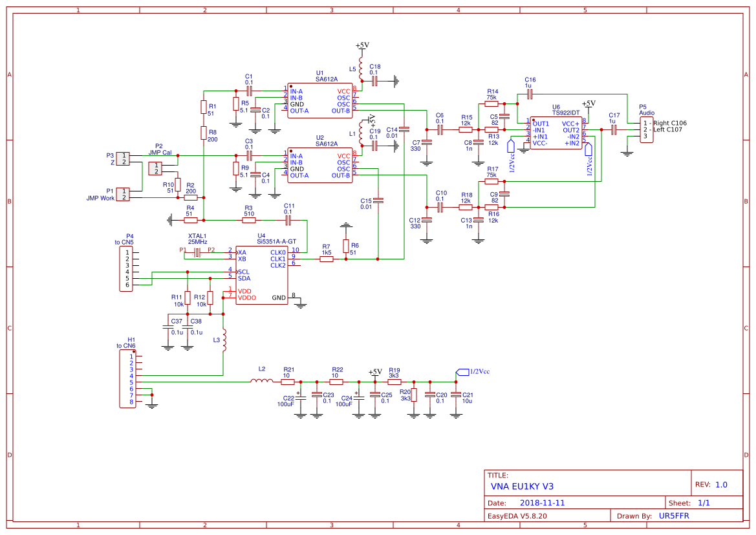Click the Drawn By name UR5FFR
Viewport: 756px width, 535px height.
673,516
